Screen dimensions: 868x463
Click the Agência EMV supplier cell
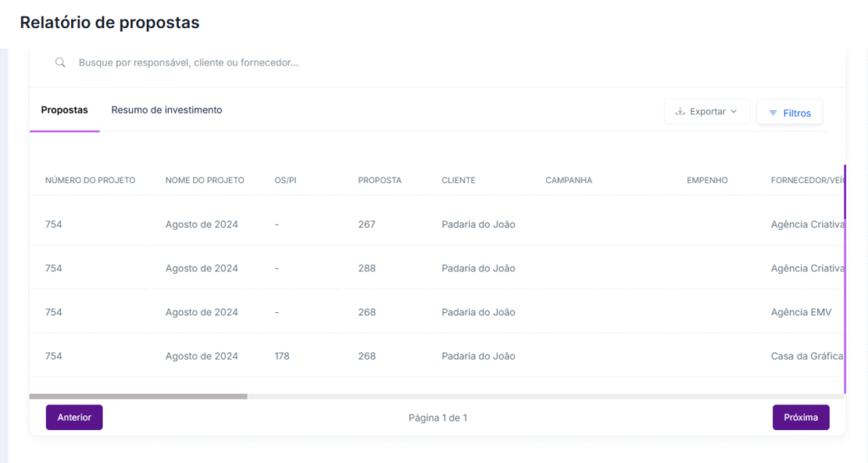pyautogui.click(x=800, y=313)
